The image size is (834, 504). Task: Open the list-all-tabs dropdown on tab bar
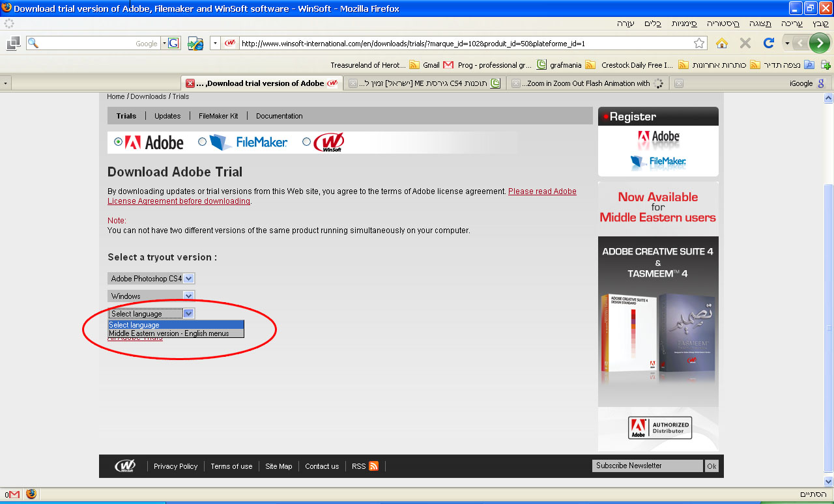(6, 83)
